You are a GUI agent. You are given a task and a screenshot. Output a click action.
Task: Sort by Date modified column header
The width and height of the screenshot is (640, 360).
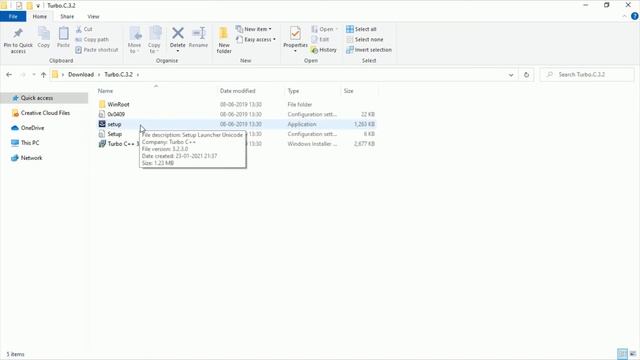tap(238, 91)
